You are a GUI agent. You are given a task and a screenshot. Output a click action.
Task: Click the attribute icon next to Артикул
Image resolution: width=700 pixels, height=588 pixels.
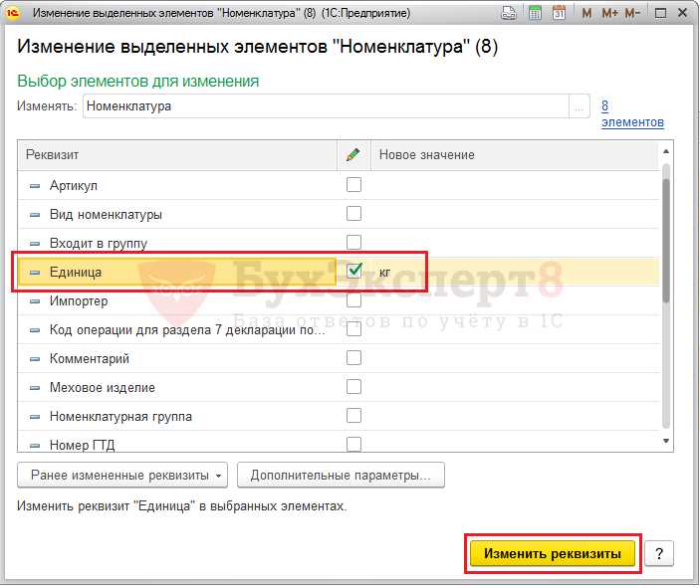pos(35,186)
